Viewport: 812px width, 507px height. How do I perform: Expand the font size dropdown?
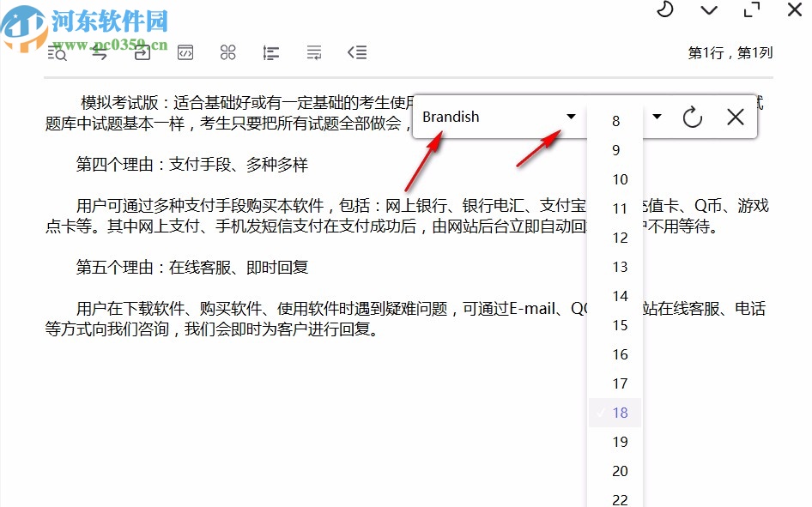click(x=657, y=118)
